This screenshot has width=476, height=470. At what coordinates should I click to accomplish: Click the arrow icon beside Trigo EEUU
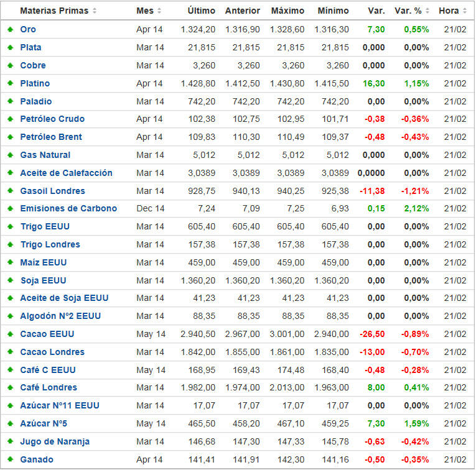(x=10, y=227)
